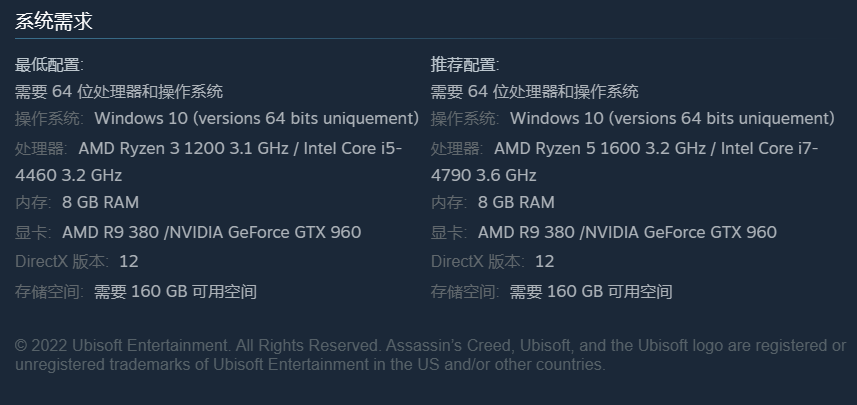This screenshot has height=405, width=857.
Task: Click the DirectX 版本 label in minimum column
Action: [x=62, y=262]
